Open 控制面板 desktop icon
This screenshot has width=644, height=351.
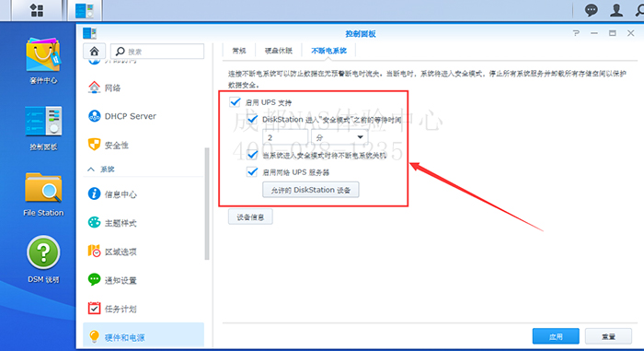[43, 128]
